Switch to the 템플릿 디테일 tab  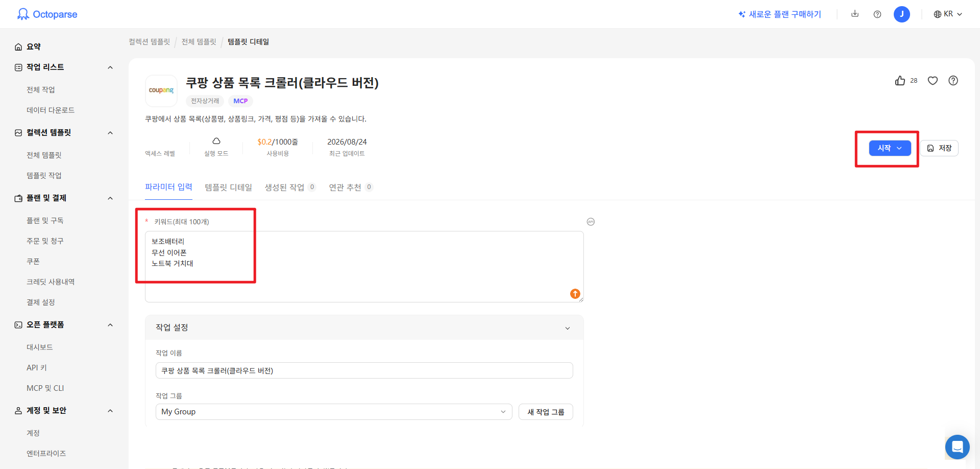229,187
